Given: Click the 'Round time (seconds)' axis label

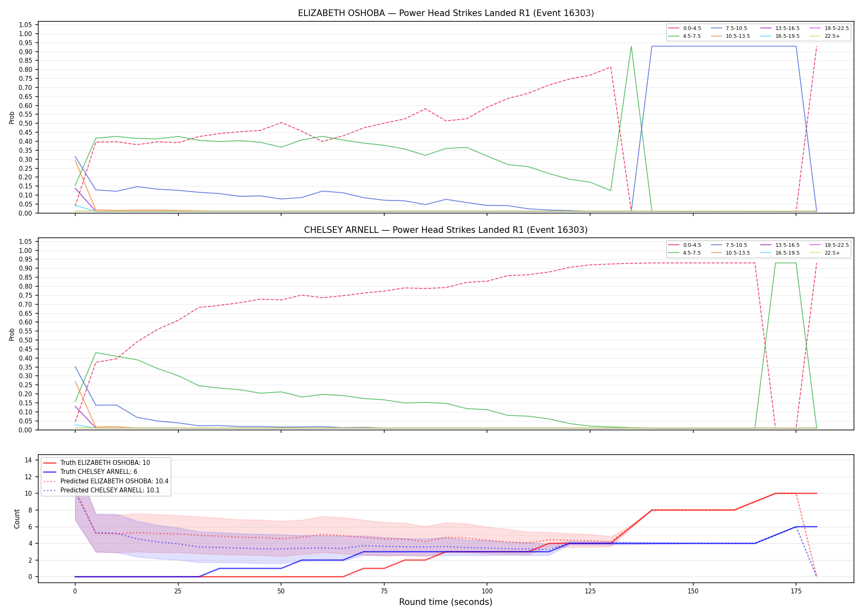Looking at the screenshot, I should point(446,602).
